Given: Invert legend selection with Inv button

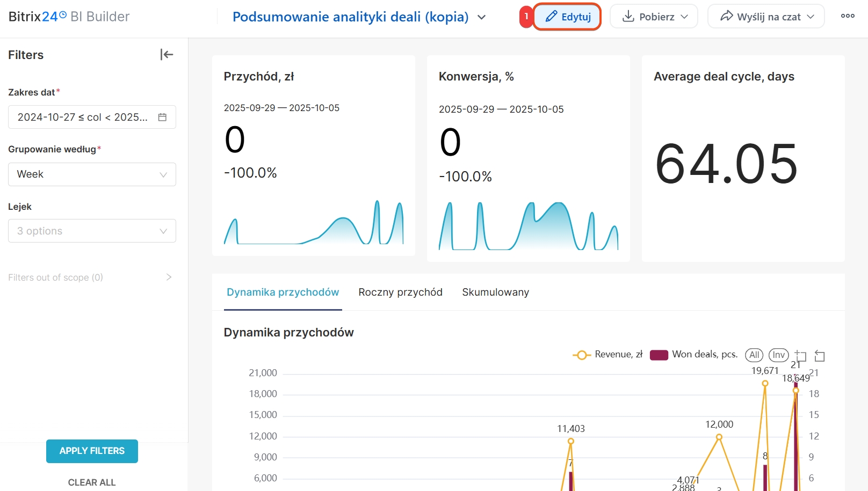Looking at the screenshot, I should point(778,355).
